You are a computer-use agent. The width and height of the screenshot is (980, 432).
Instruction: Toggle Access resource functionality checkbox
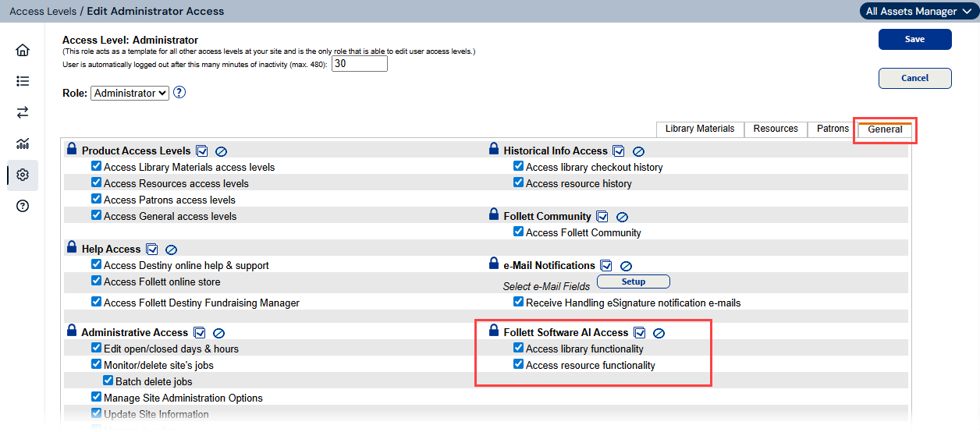(518, 364)
